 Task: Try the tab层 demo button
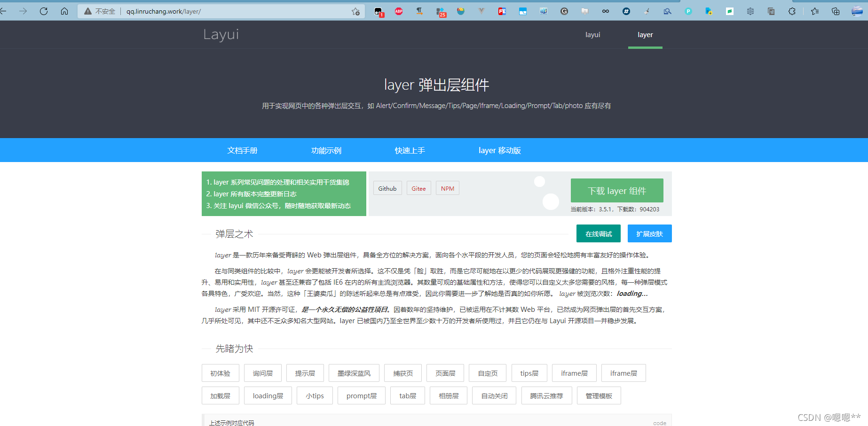408,395
